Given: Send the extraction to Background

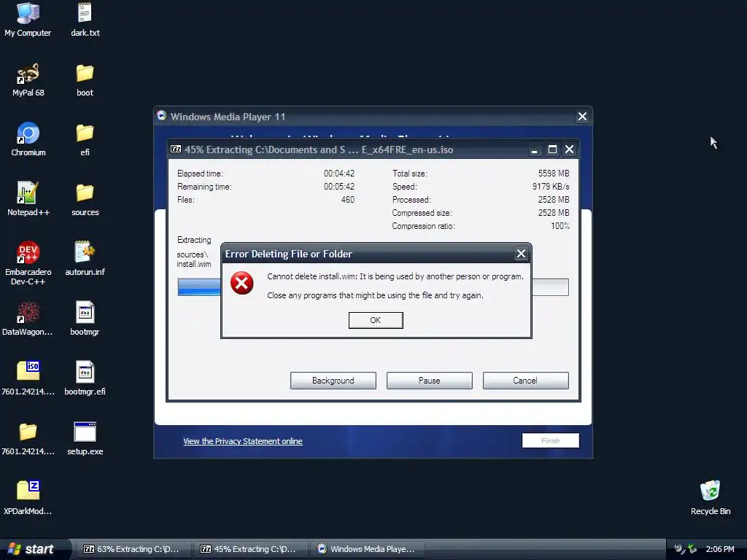Looking at the screenshot, I should (333, 381).
